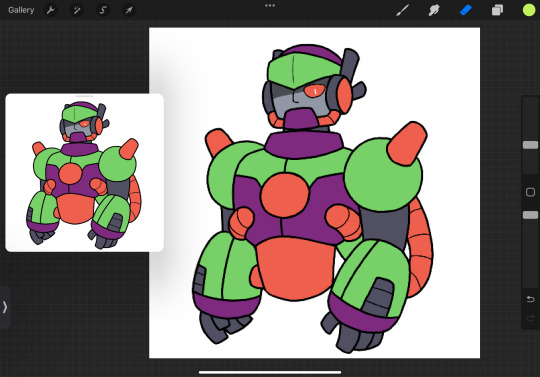Select the Eraser tool
Viewport: 540px width, 377px height.
tap(465, 10)
